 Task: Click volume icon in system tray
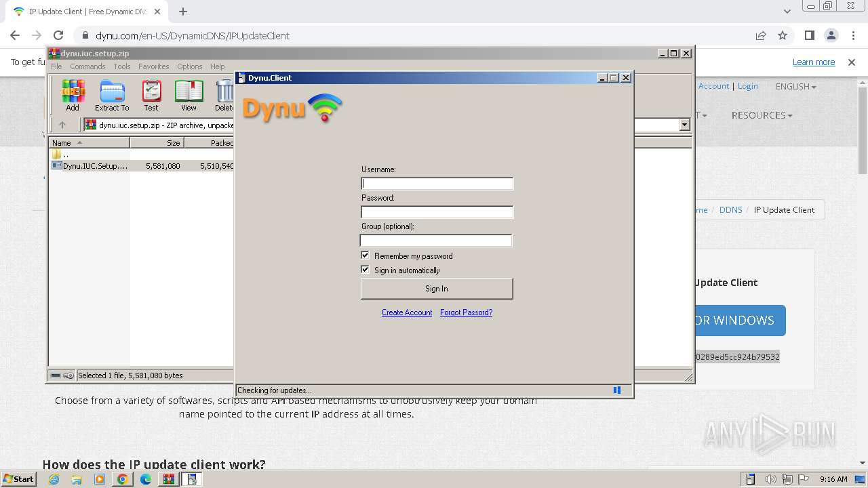pos(771,479)
